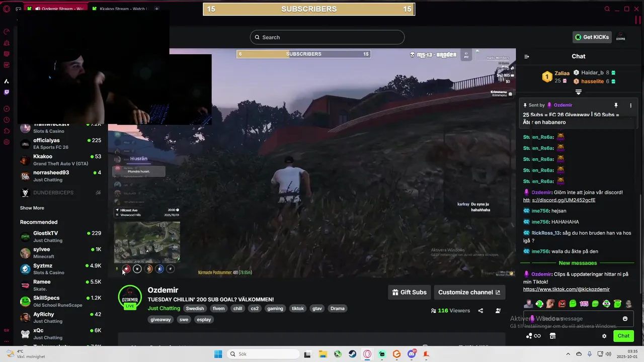
Task: Select the Swedish tag
Action: [x=195, y=308]
